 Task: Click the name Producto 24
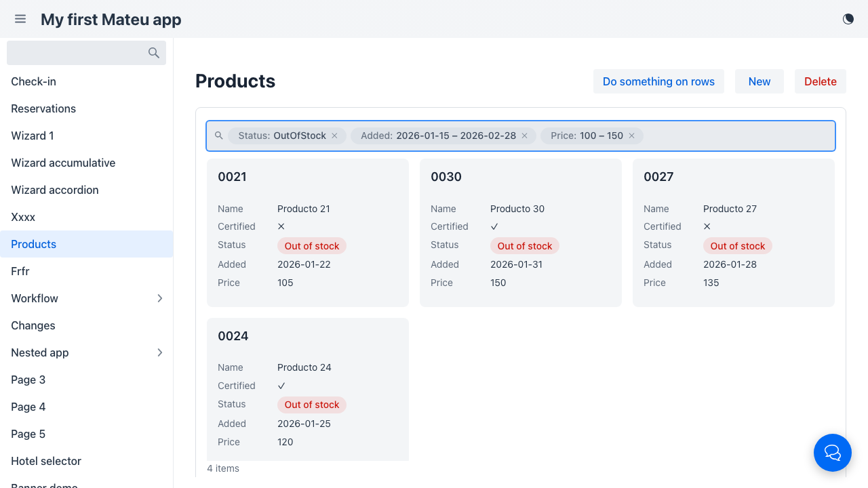304,367
